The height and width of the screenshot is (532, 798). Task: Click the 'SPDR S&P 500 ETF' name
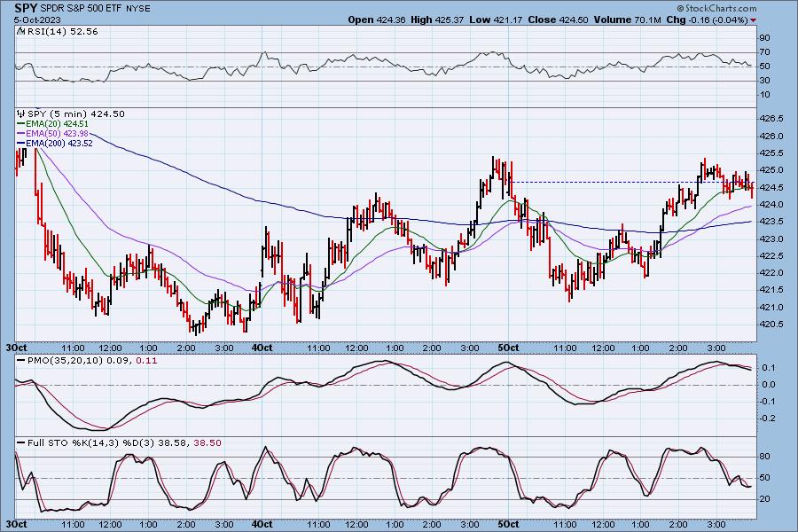pos(82,9)
